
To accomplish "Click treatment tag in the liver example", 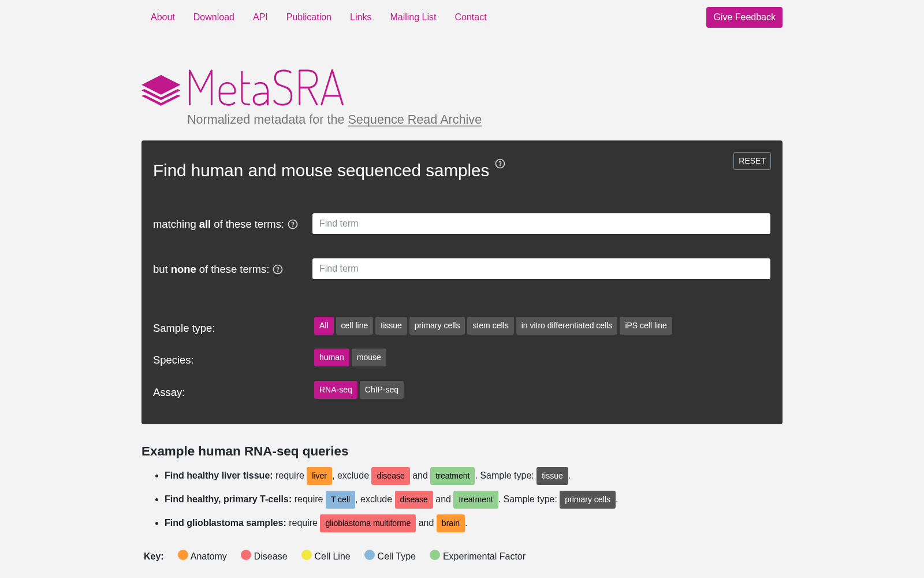I will [452, 476].
